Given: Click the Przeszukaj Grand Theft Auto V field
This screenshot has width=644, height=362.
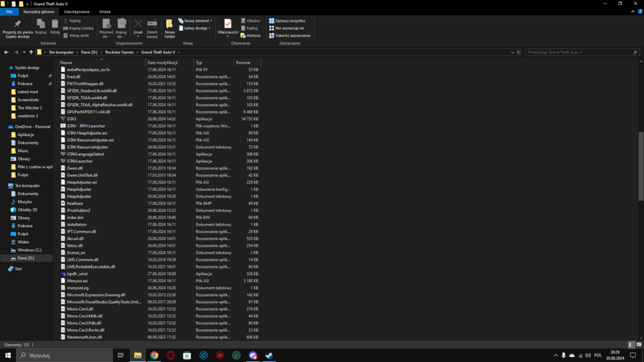Looking at the screenshot, I should click(x=582, y=52).
